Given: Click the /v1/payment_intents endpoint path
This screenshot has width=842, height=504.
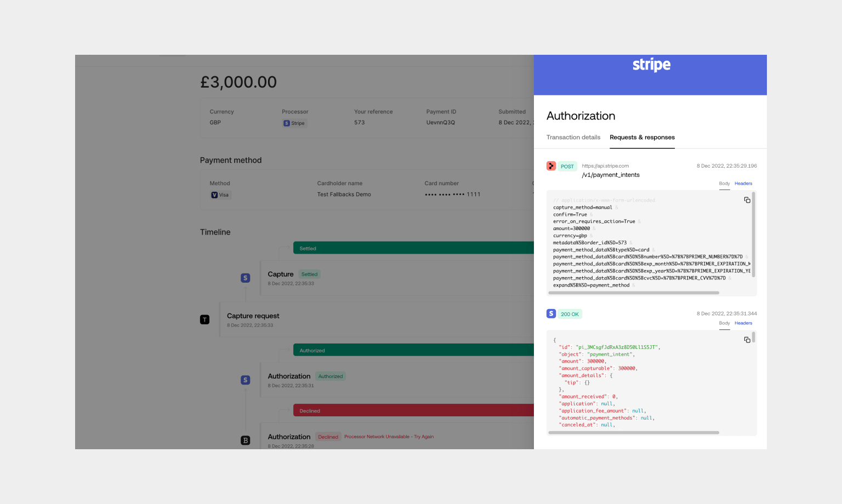Looking at the screenshot, I should click(611, 175).
